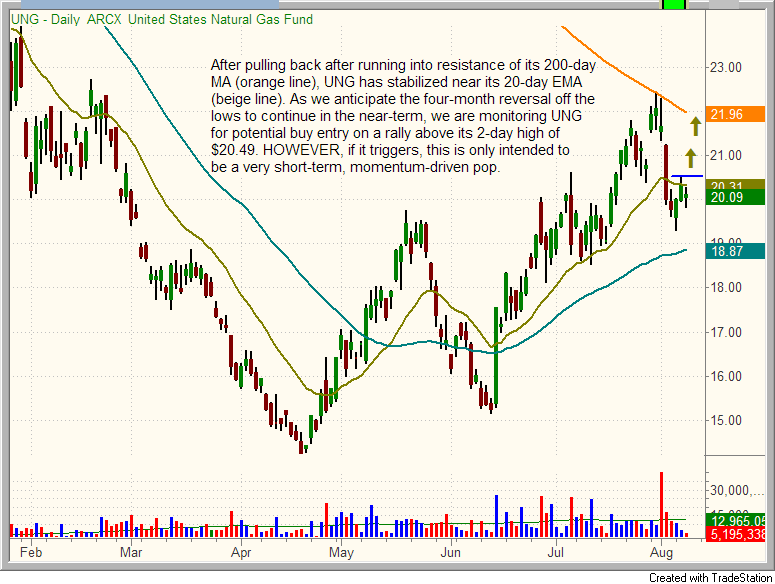Click the "UNG - Daily" symbol label
The height and width of the screenshot is (584, 775).
45,19
